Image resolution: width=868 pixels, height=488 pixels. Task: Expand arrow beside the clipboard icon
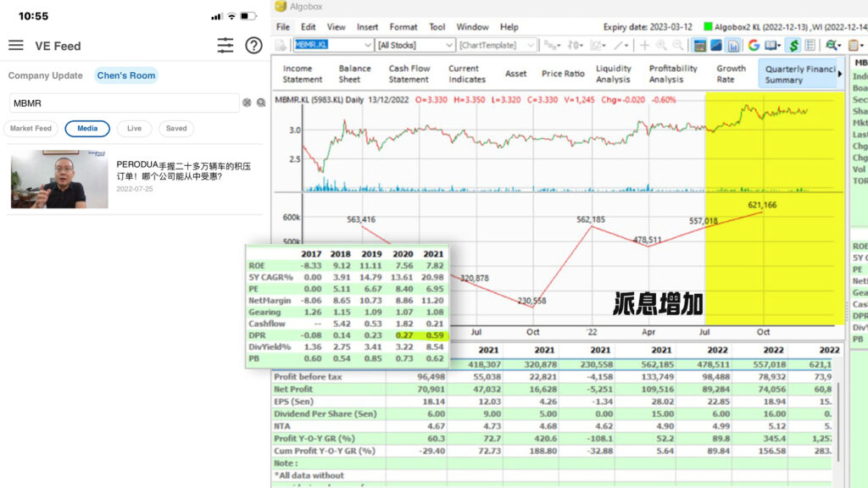[x=862, y=46]
